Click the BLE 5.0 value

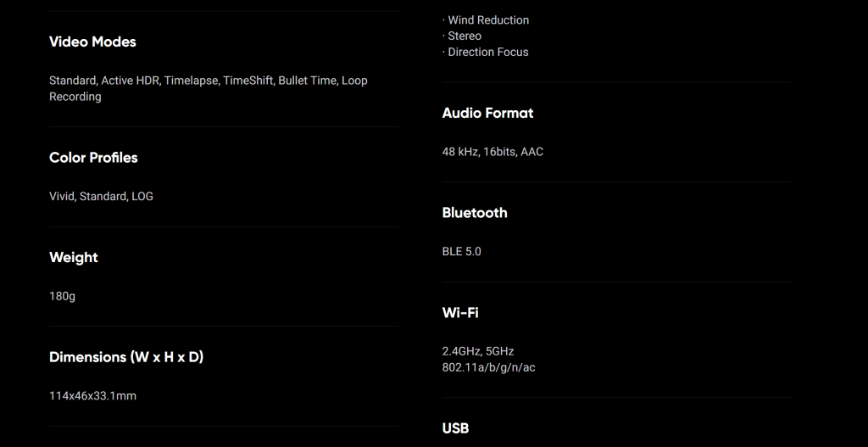(462, 251)
